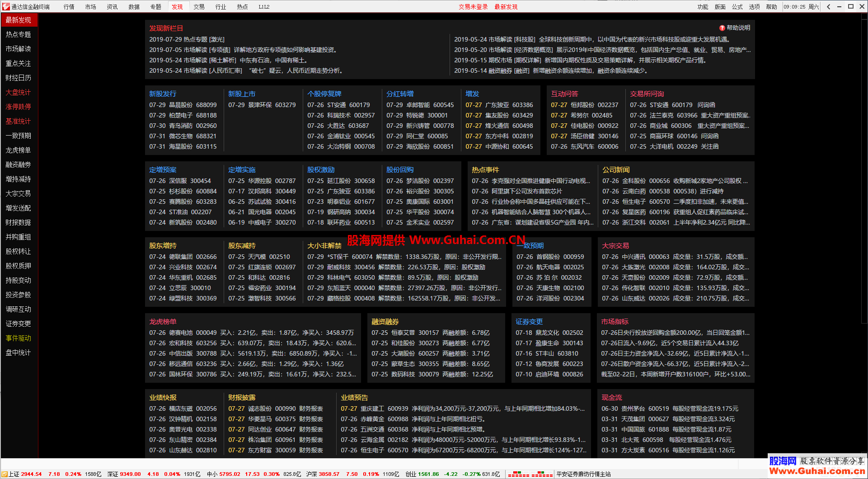Open the 交易 menu
This screenshot has width=868, height=479.
199,7
